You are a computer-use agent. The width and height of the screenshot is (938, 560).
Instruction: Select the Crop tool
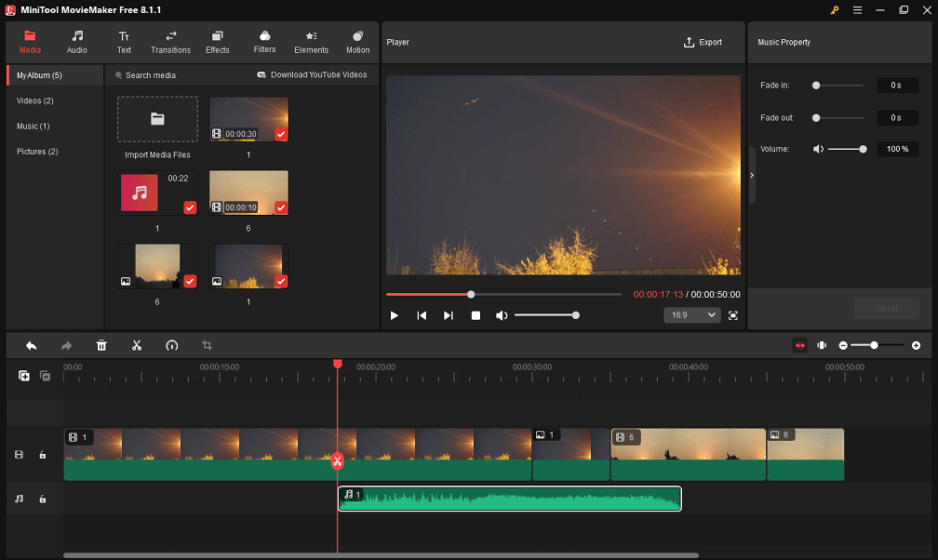(x=207, y=345)
